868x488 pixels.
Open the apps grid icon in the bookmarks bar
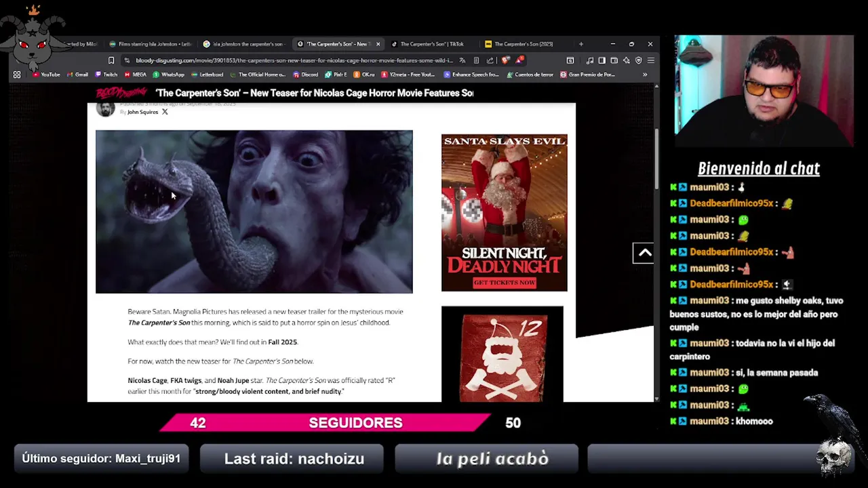tap(17, 75)
